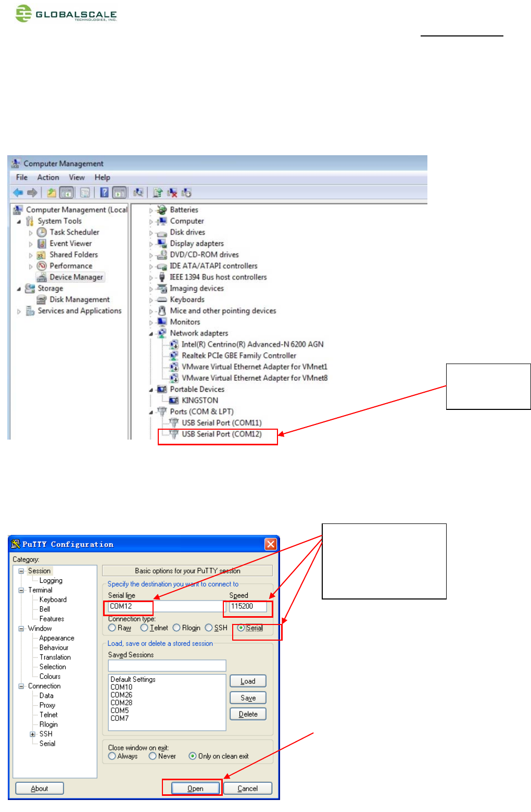531x812 pixels.
Task: Click the Scan for hardware changes icon
Action: coord(138,193)
